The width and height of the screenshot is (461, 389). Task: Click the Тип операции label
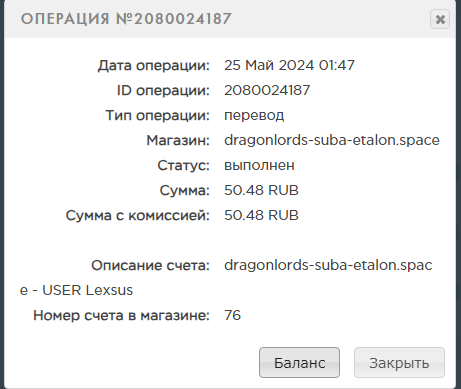pos(158,115)
